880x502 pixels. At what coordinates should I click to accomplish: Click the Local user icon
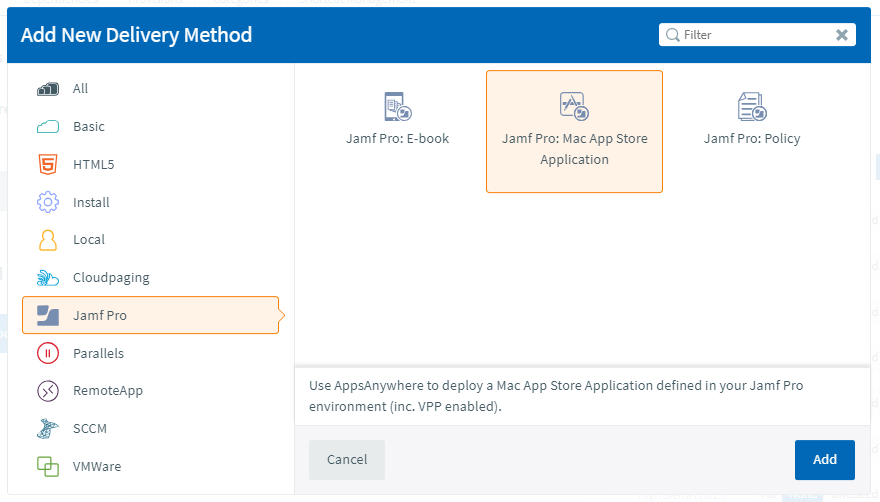pos(48,240)
